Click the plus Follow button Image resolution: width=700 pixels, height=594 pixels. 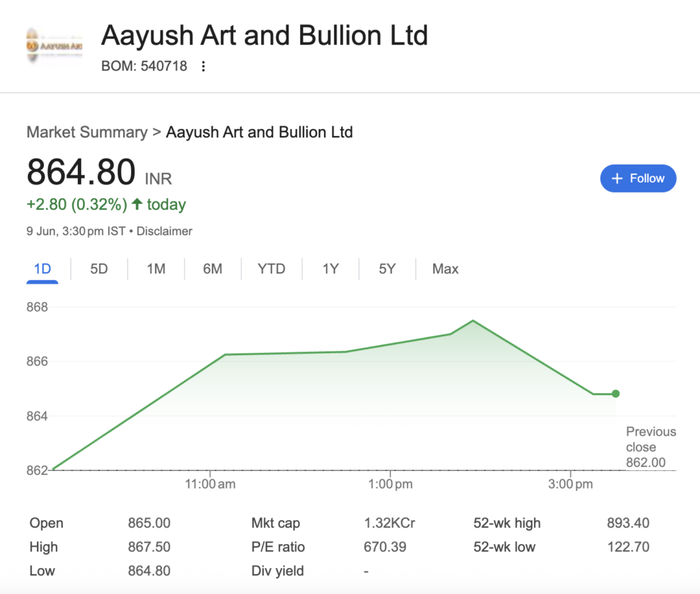click(638, 178)
